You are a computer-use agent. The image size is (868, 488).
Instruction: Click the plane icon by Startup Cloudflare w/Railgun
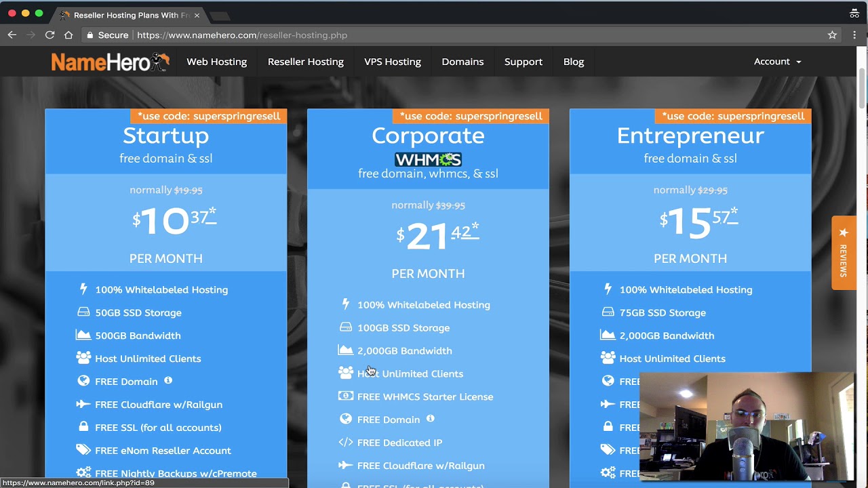point(83,404)
